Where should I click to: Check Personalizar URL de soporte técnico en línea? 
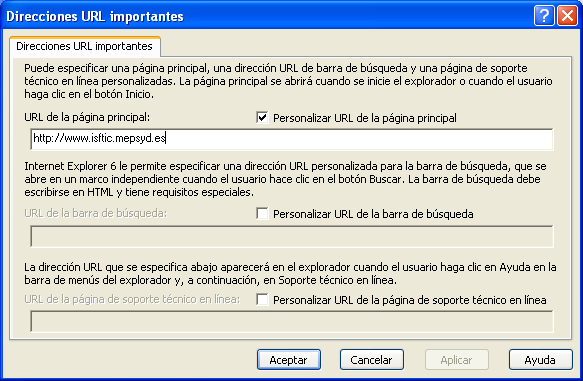pos(262,300)
